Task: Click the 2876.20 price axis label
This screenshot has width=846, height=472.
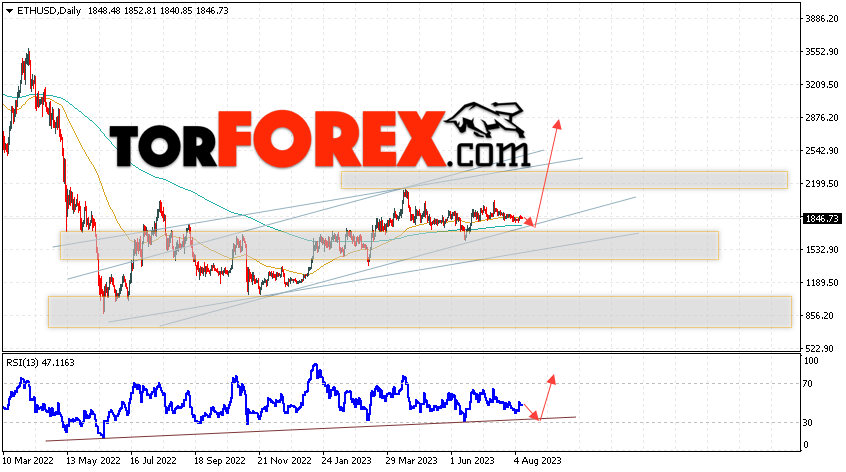Action: (822, 118)
